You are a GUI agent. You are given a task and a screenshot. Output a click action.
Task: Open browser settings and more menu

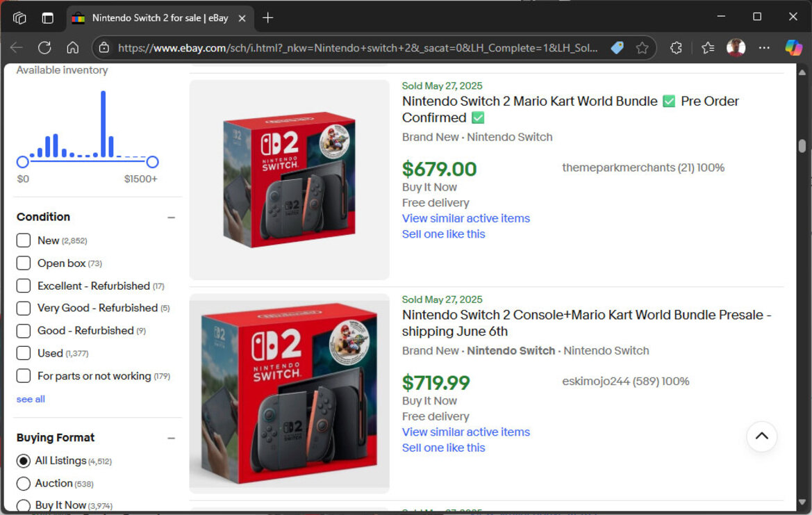(764, 48)
